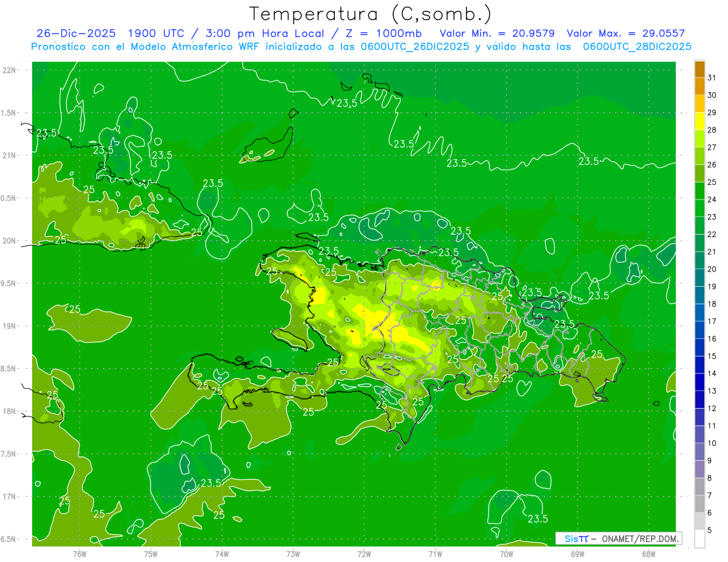Image resolution: width=728 pixels, height=562 pixels.
Task: Click the legend swatch between 27 and 28
Action: point(699,139)
